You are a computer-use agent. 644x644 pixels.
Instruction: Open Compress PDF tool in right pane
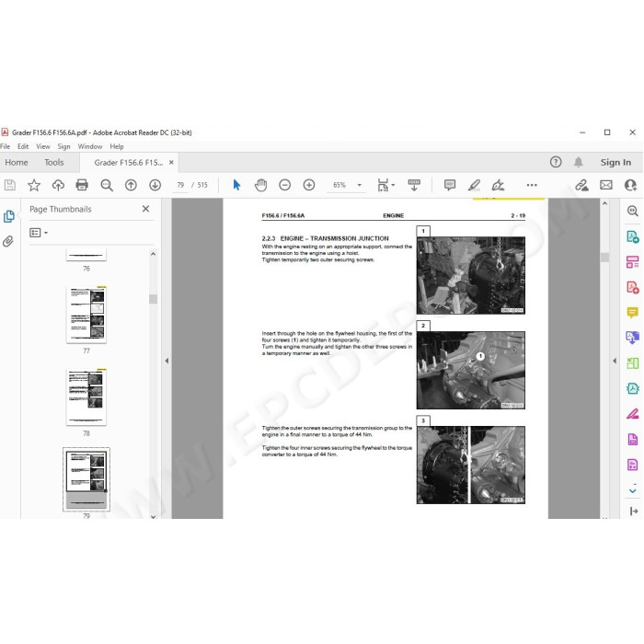pyautogui.click(x=633, y=388)
